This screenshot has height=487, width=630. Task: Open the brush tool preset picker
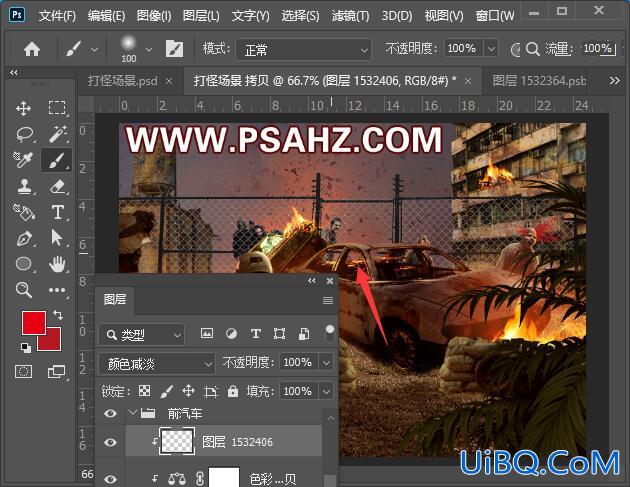[x=82, y=50]
